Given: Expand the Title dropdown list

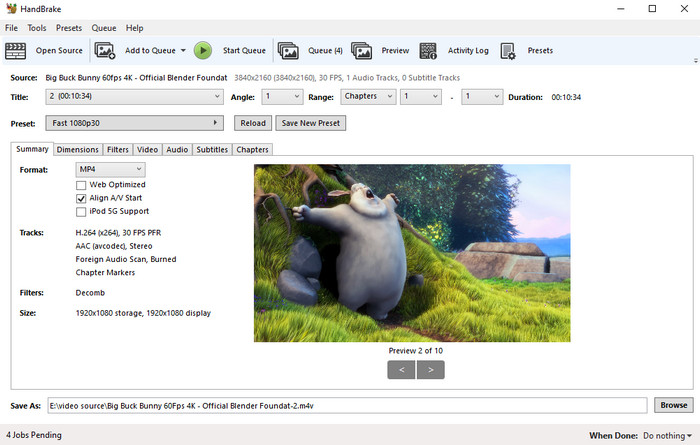Looking at the screenshot, I should click(x=134, y=97).
